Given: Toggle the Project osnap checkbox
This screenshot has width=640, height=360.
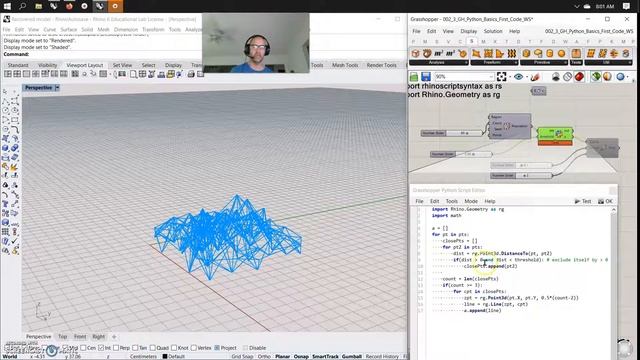Looking at the screenshot, I should 217,348.
